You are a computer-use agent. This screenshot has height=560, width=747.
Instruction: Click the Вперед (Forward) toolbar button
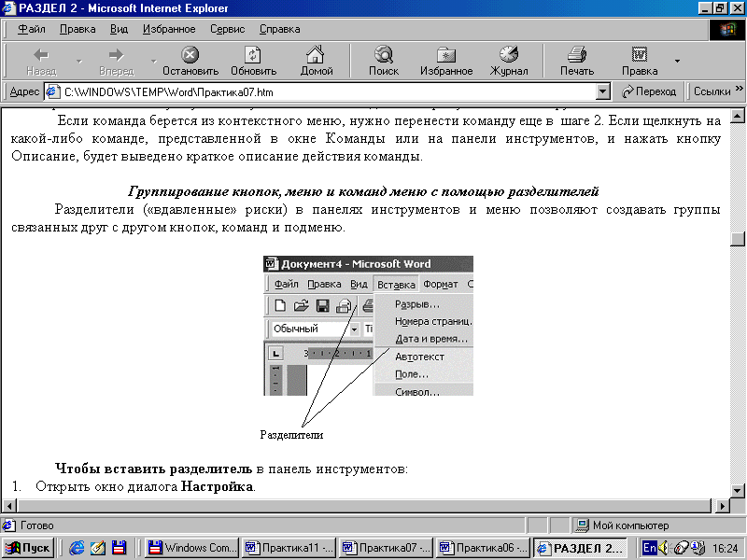pos(116,61)
